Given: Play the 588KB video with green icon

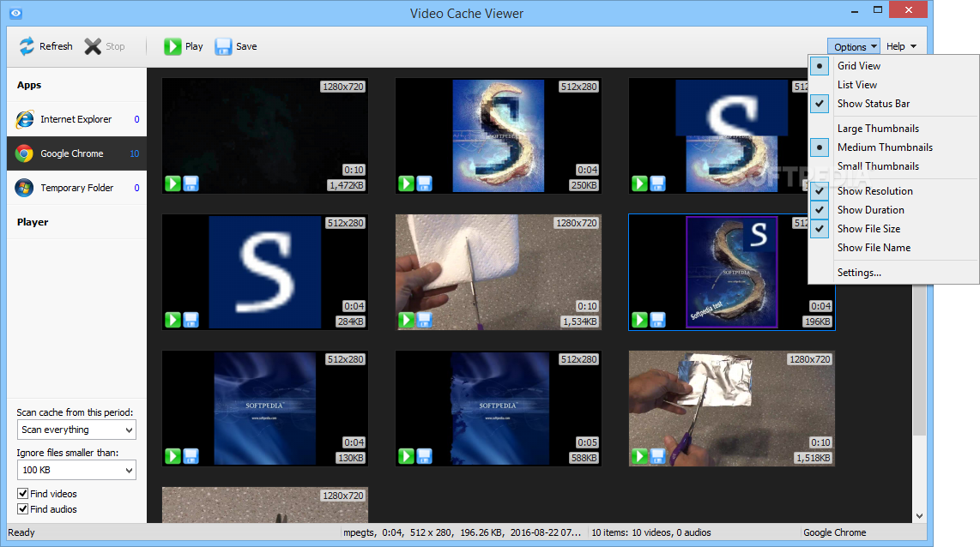Looking at the screenshot, I should tap(406, 456).
